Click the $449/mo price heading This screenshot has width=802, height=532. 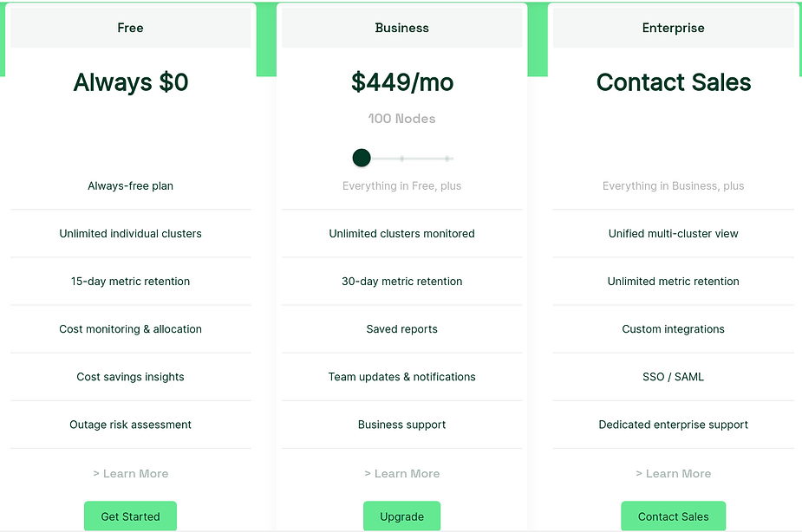click(402, 82)
